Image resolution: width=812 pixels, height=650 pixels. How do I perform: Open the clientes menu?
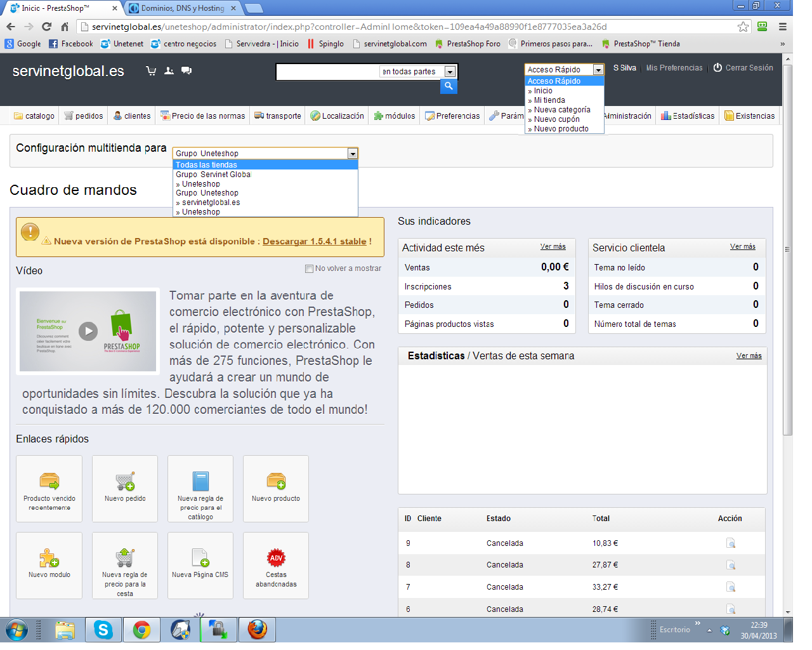coord(132,116)
